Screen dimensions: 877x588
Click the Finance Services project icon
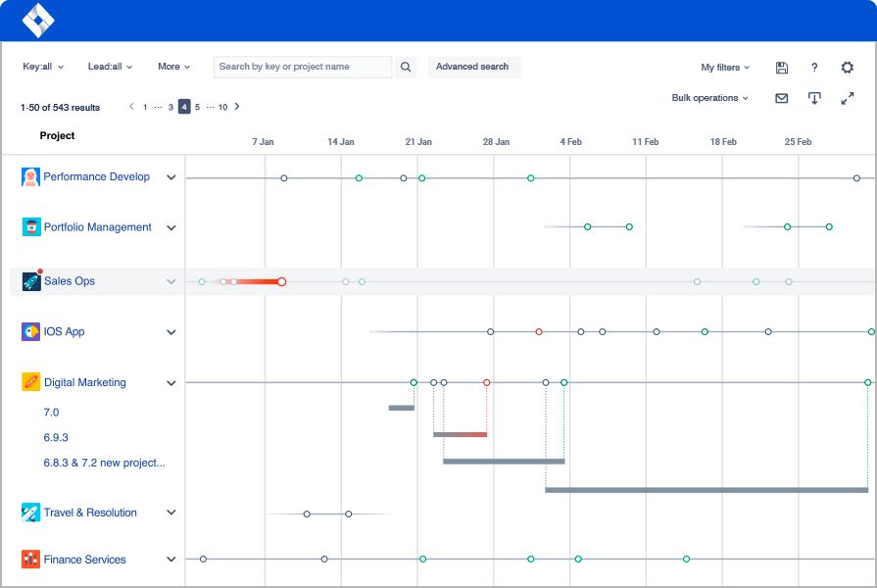(x=30, y=559)
